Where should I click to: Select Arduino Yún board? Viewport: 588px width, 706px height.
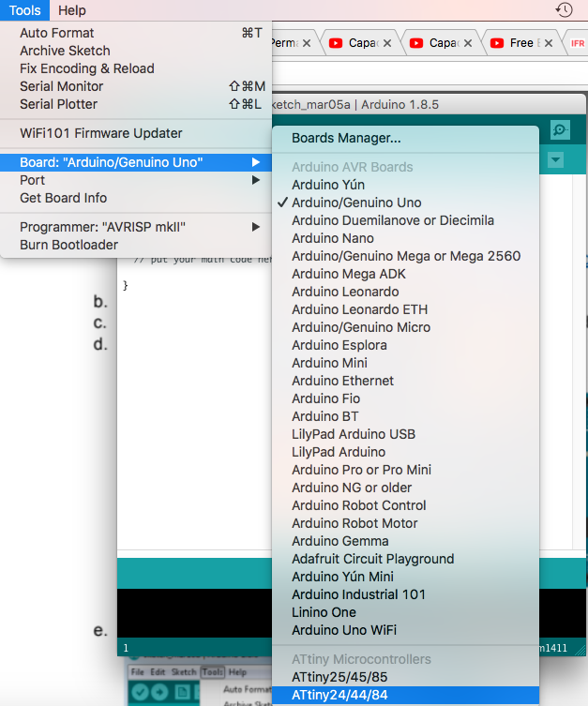(x=405, y=185)
